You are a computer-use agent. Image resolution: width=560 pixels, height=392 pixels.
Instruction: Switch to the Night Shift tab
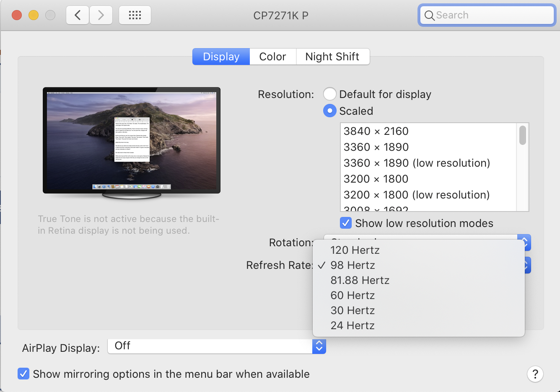[x=332, y=57]
